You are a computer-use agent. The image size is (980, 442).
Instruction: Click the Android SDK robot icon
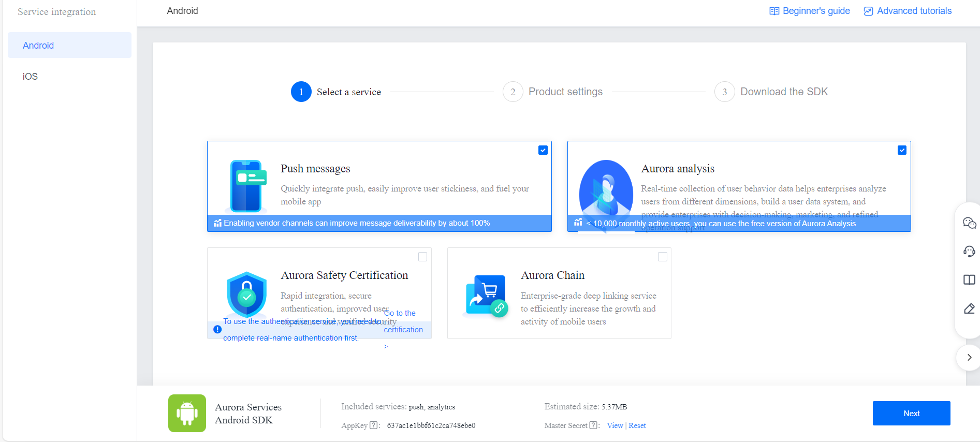coord(187,413)
